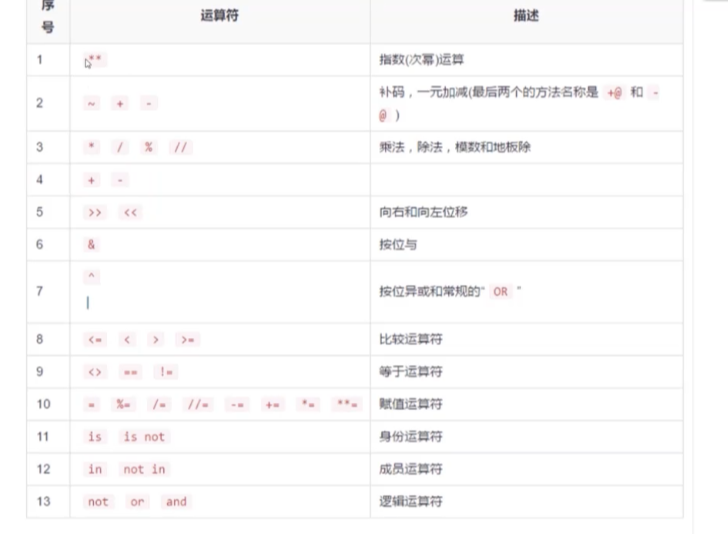Select description 等于运算符

point(411,372)
